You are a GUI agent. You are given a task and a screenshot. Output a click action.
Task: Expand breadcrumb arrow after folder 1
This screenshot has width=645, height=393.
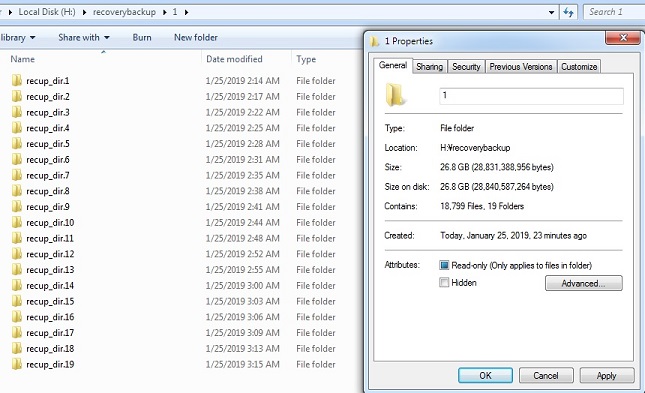186,12
